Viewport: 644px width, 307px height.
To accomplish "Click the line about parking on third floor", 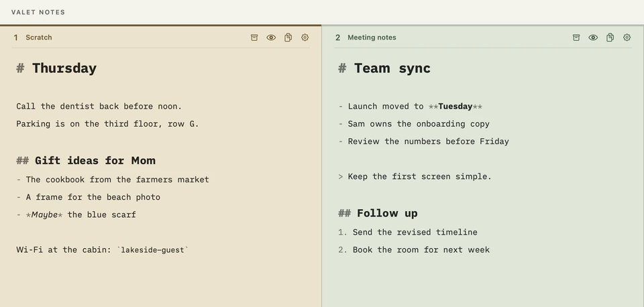I will pos(107,124).
